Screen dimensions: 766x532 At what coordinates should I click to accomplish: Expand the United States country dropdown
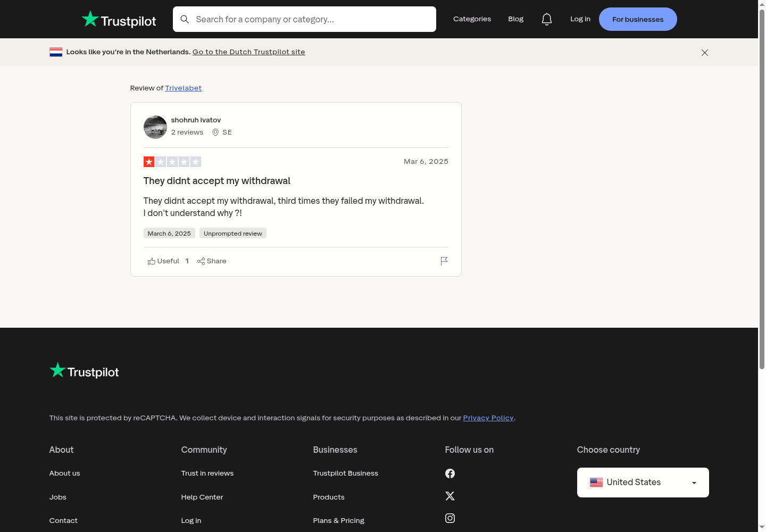[x=643, y=483]
